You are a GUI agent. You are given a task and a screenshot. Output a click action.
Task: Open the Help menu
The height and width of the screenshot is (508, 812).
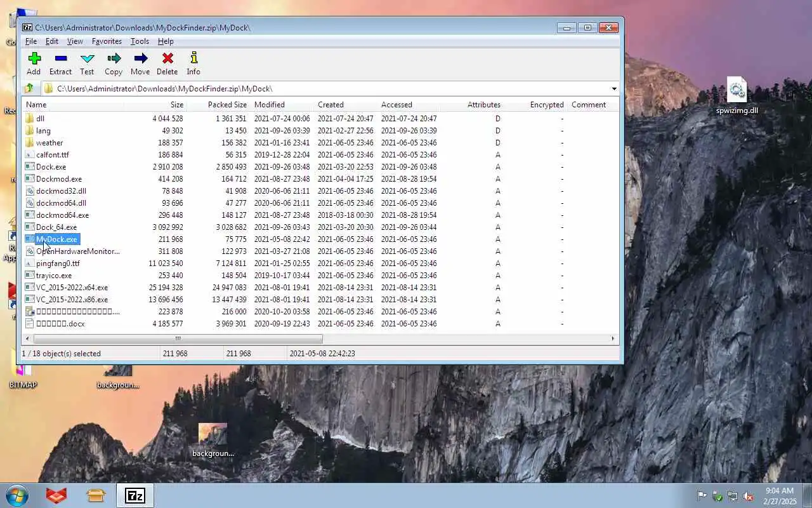tap(166, 41)
